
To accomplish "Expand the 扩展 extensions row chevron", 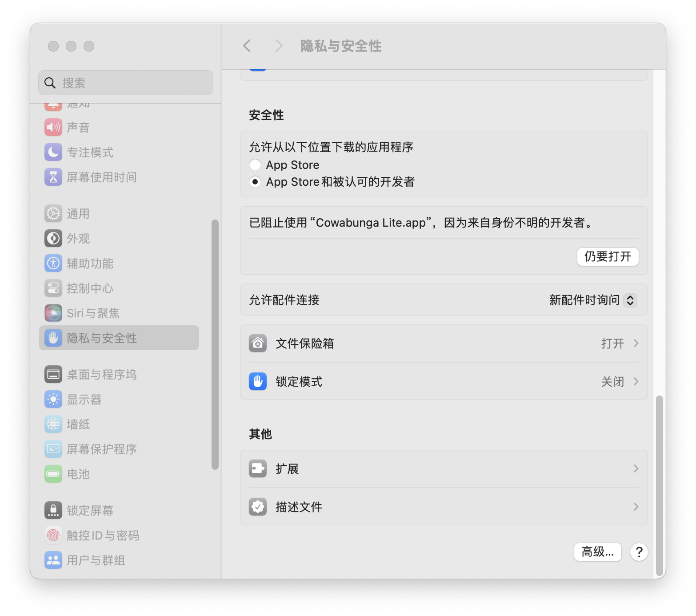I will click(x=636, y=469).
